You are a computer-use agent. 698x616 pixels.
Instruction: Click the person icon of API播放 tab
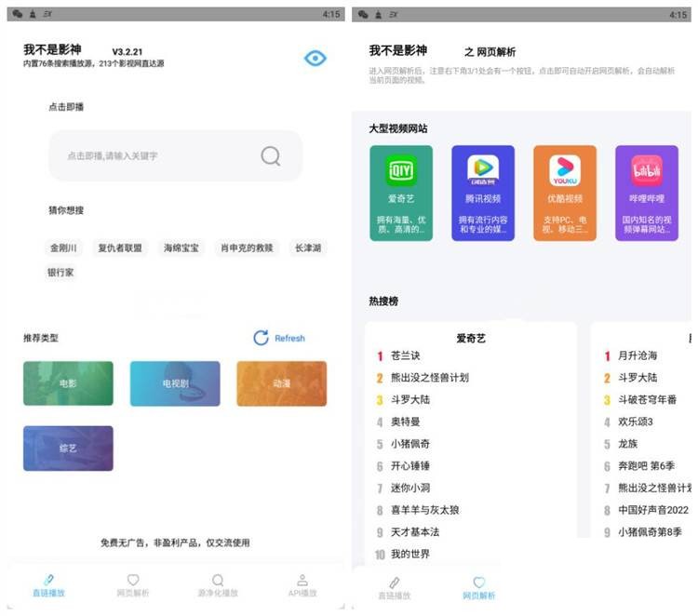302,580
